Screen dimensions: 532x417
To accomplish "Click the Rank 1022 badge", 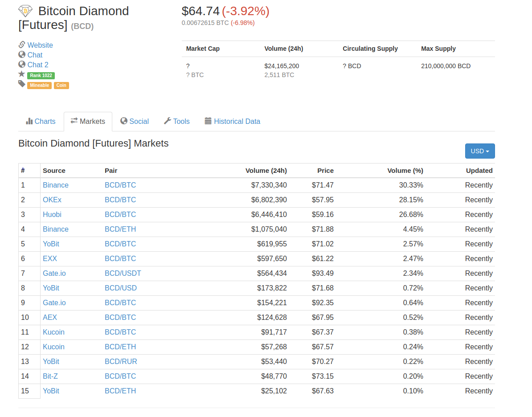I will 41,75.
